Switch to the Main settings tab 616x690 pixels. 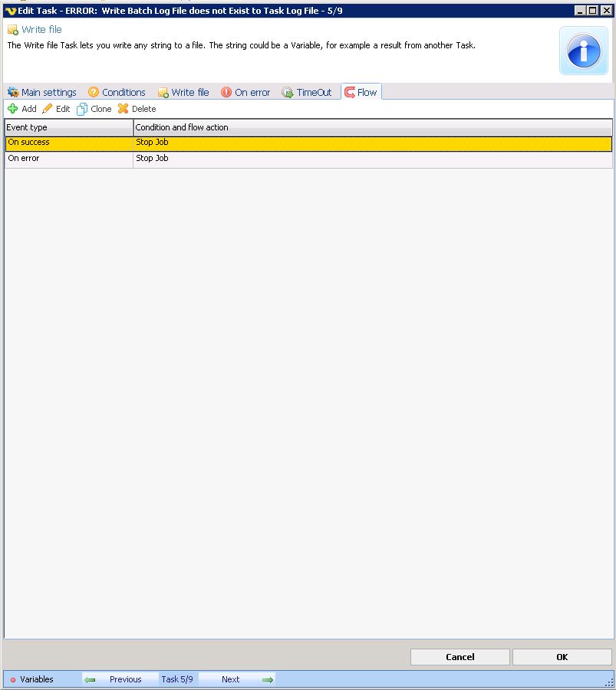42,92
